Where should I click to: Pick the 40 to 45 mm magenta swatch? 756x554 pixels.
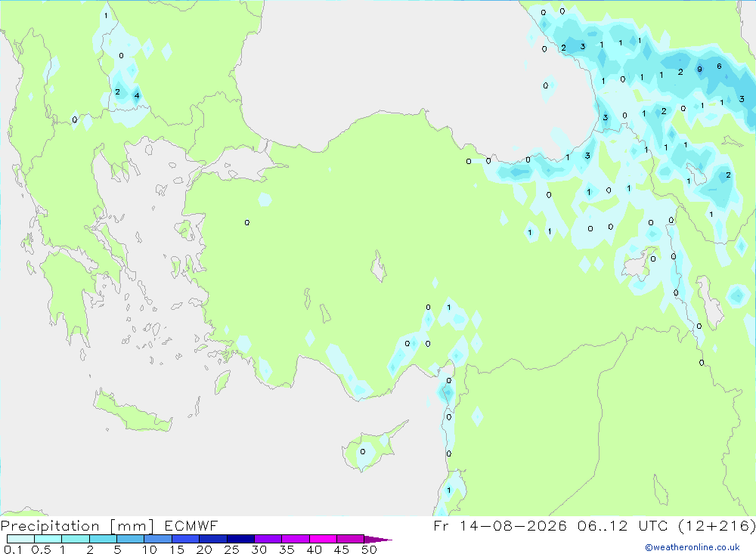point(323,539)
